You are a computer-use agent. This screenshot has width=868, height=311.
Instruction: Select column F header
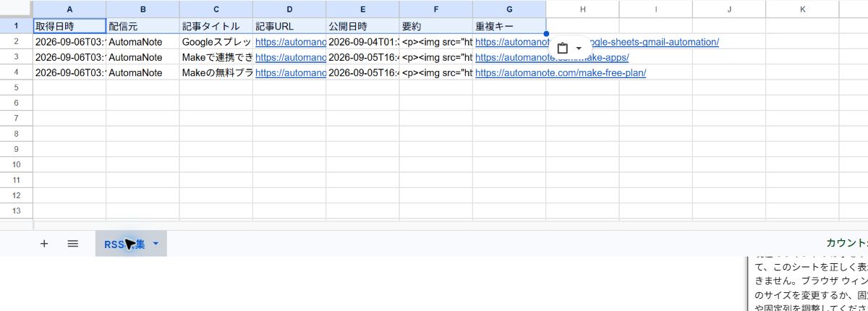(436, 9)
